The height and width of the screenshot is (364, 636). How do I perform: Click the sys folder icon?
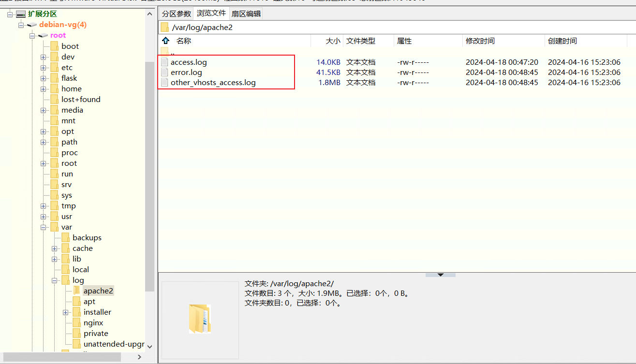54,195
